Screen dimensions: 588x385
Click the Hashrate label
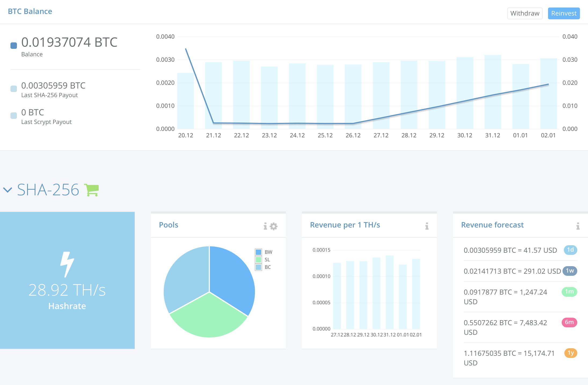point(67,306)
